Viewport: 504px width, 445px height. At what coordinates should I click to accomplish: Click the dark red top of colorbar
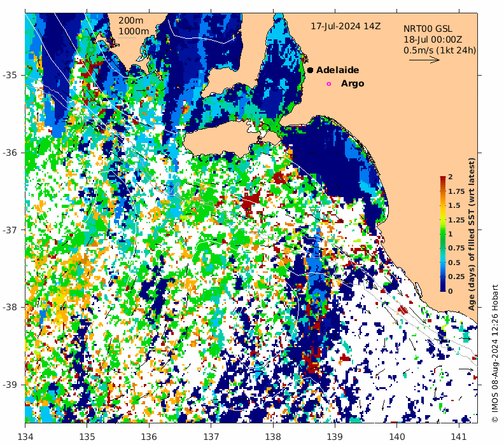click(443, 180)
